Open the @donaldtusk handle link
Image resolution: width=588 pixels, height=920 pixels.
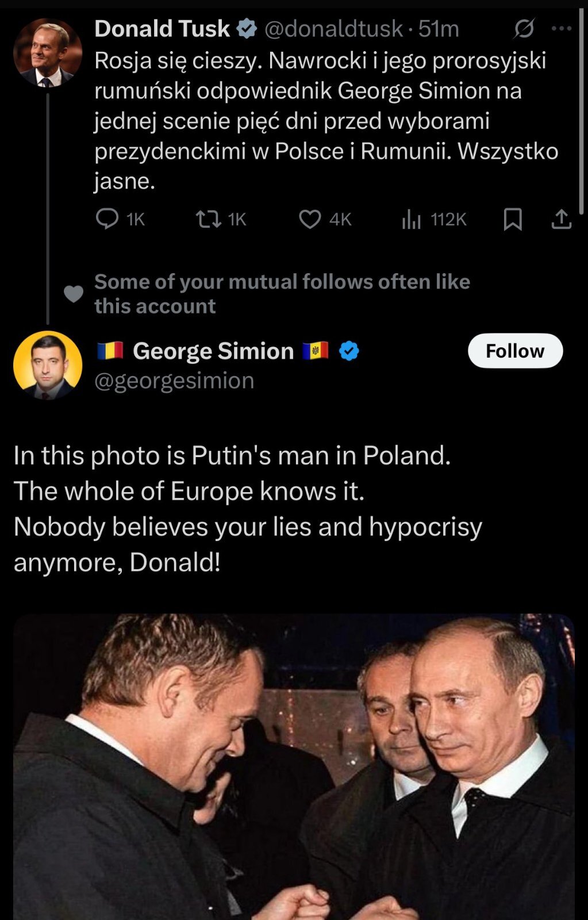click(x=333, y=28)
